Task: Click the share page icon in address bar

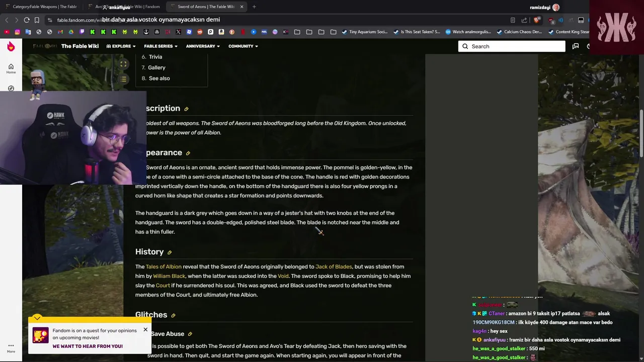Action: [524, 20]
